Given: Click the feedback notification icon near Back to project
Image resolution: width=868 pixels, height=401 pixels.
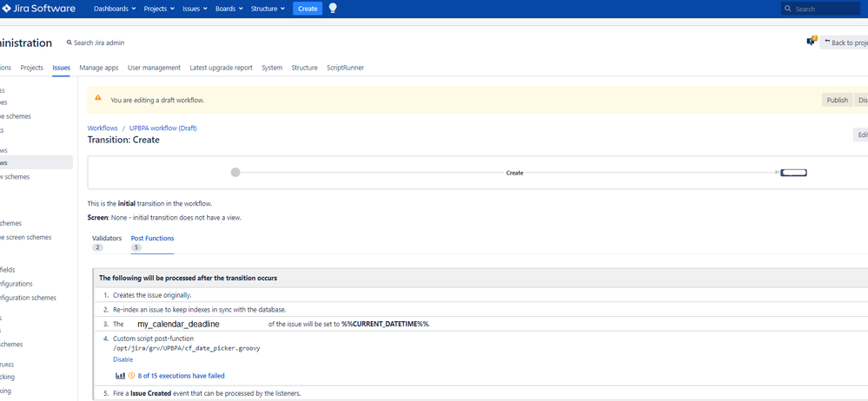Looking at the screenshot, I should 812,41.
